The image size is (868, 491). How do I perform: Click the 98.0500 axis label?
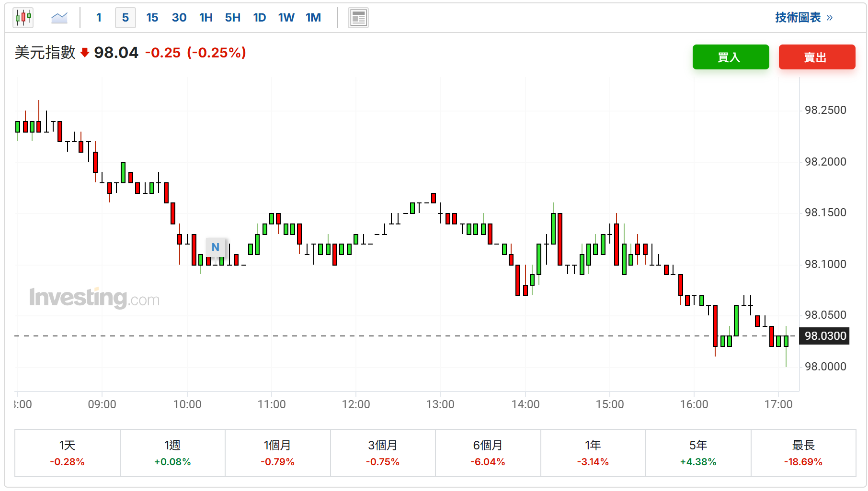825,315
